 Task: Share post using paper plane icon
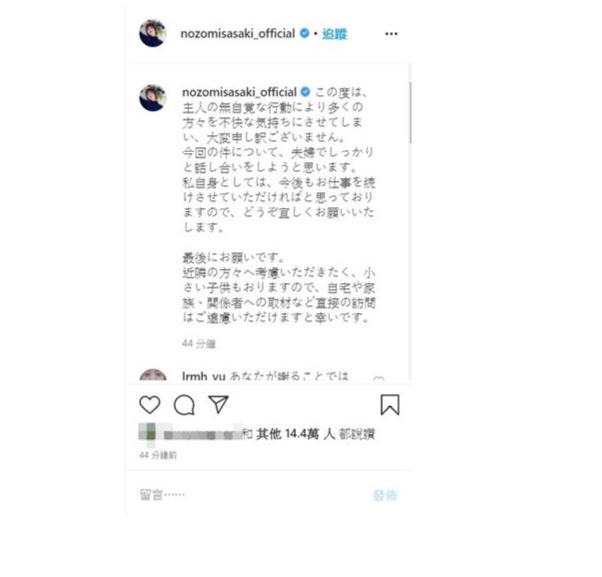pos(218,405)
